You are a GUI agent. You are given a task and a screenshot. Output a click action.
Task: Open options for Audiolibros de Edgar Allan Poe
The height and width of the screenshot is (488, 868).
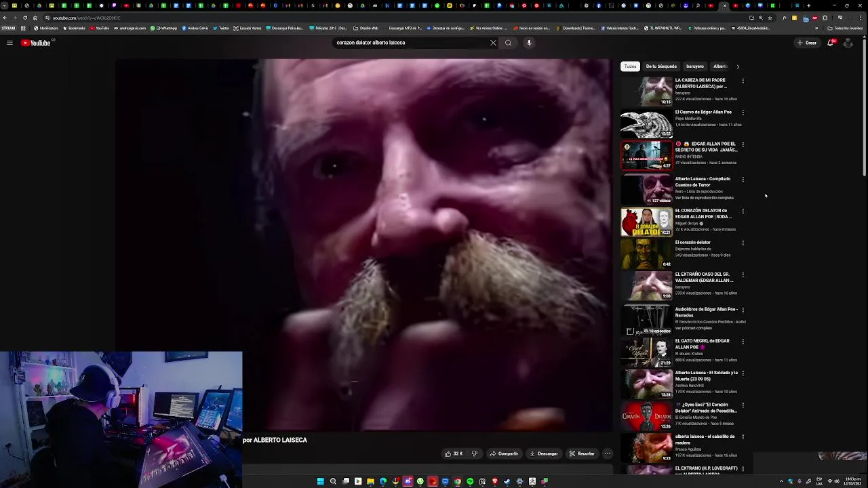[743, 310]
